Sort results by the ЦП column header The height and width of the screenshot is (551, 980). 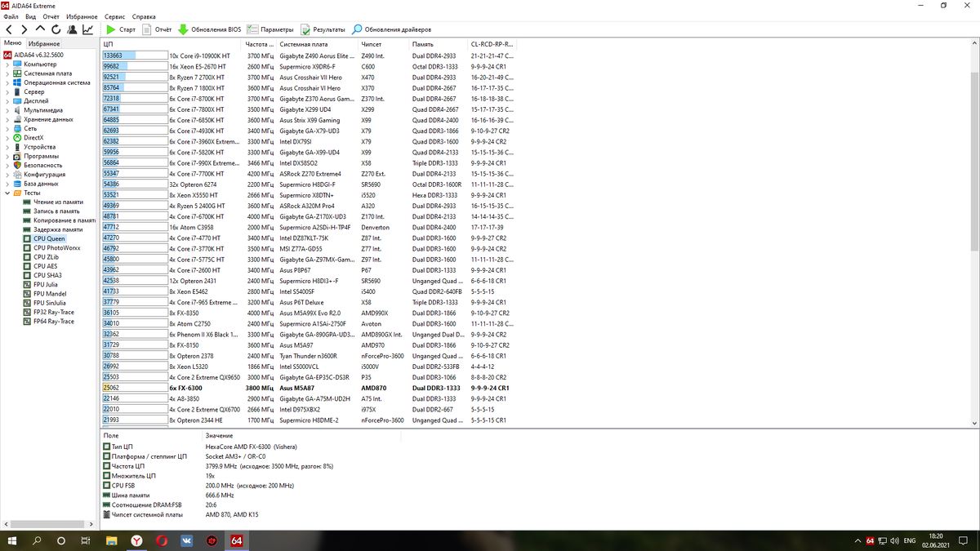171,44
